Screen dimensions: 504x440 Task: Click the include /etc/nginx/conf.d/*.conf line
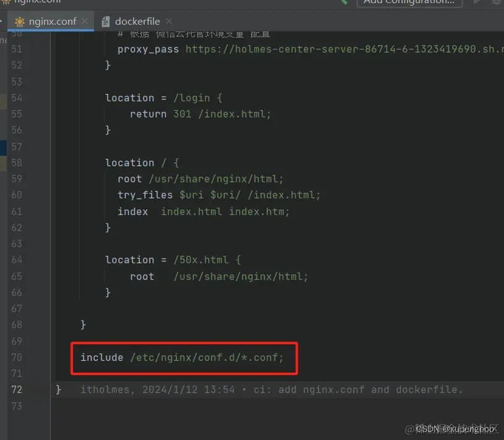(x=182, y=357)
